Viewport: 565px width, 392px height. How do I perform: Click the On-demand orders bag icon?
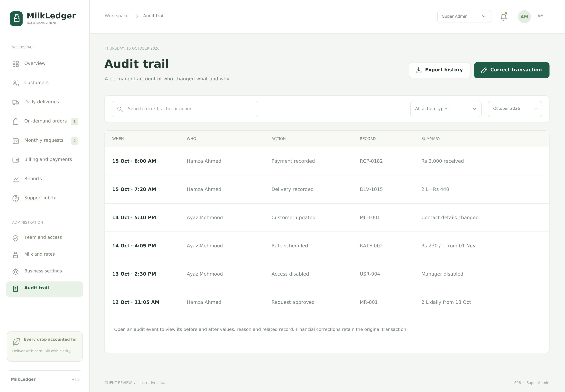[16, 121]
